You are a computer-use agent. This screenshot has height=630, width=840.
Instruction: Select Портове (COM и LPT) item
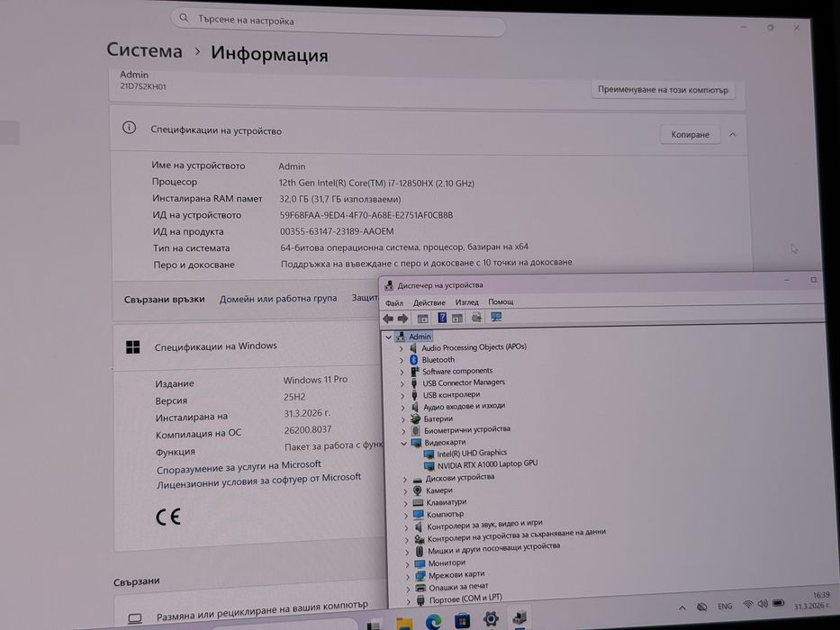tap(465, 598)
